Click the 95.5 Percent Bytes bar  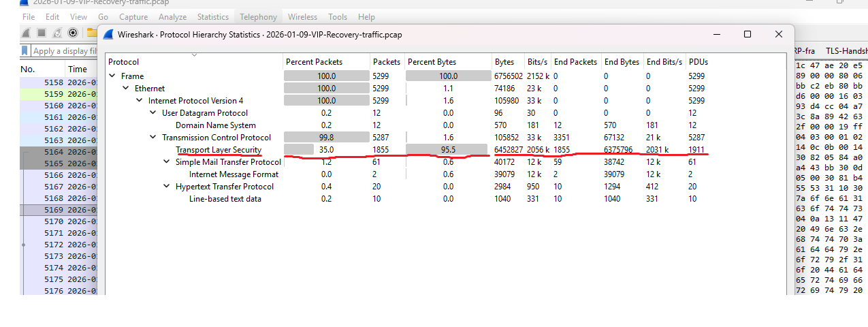[x=448, y=150]
